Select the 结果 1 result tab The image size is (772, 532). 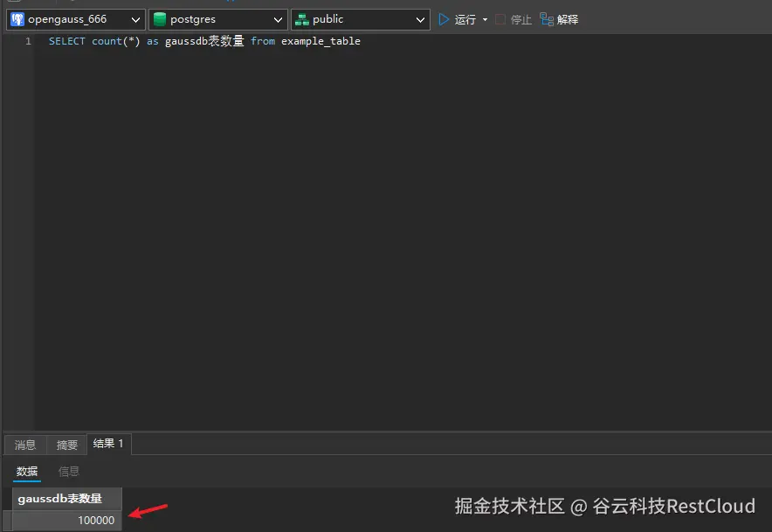click(108, 444)
